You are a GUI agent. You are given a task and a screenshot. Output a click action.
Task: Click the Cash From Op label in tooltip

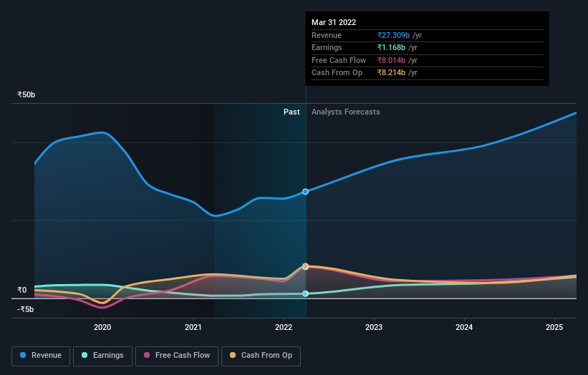click(337, 73)
